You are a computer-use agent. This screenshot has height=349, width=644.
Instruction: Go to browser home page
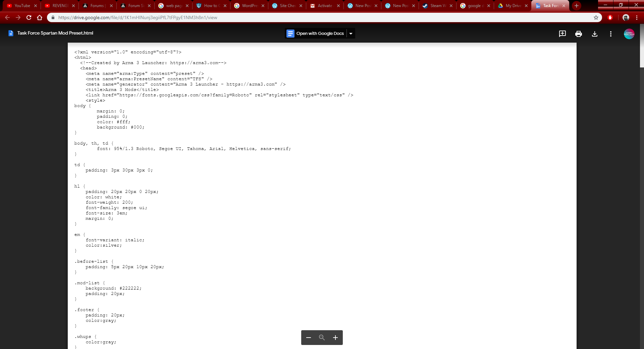coord(40,17)
